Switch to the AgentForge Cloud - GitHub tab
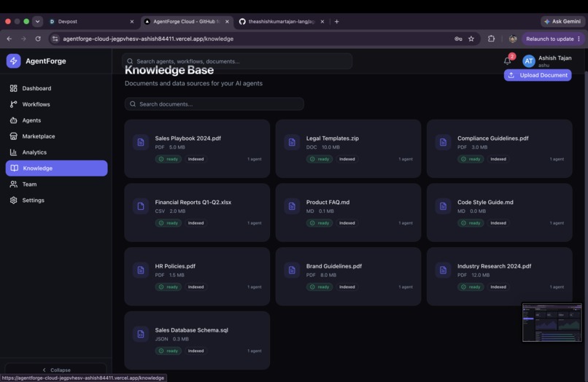Screen dimensions: 588x382 (x=187, y=22)
